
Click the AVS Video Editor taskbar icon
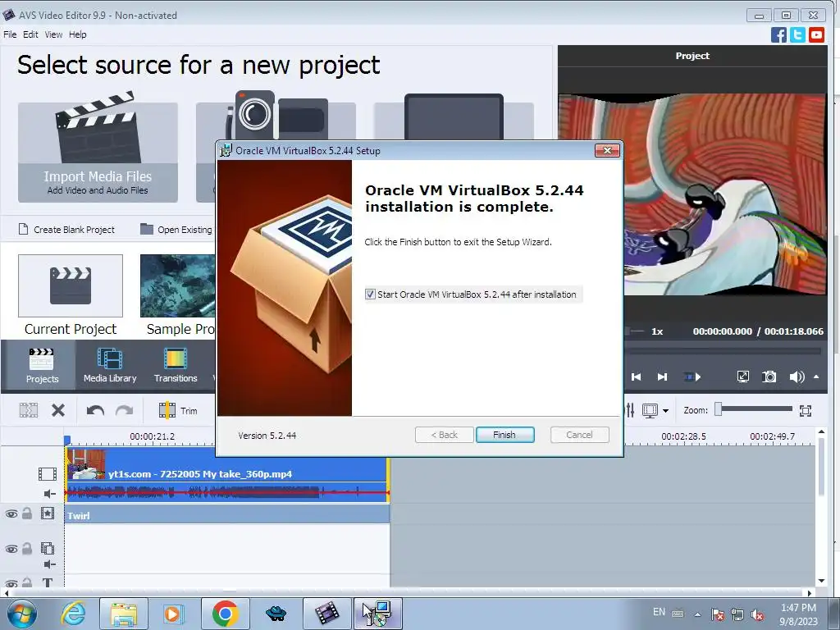327,614
